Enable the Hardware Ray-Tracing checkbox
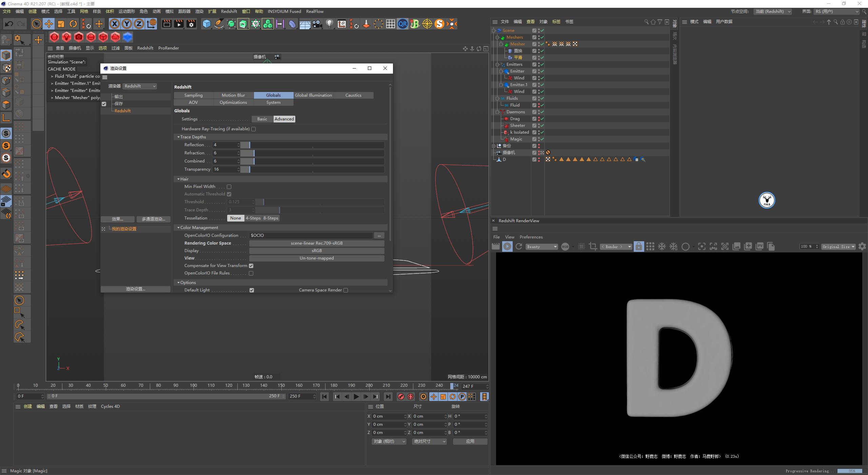This screenshot has height=475, width=868. pyautogui.click(x=254, y=129)
